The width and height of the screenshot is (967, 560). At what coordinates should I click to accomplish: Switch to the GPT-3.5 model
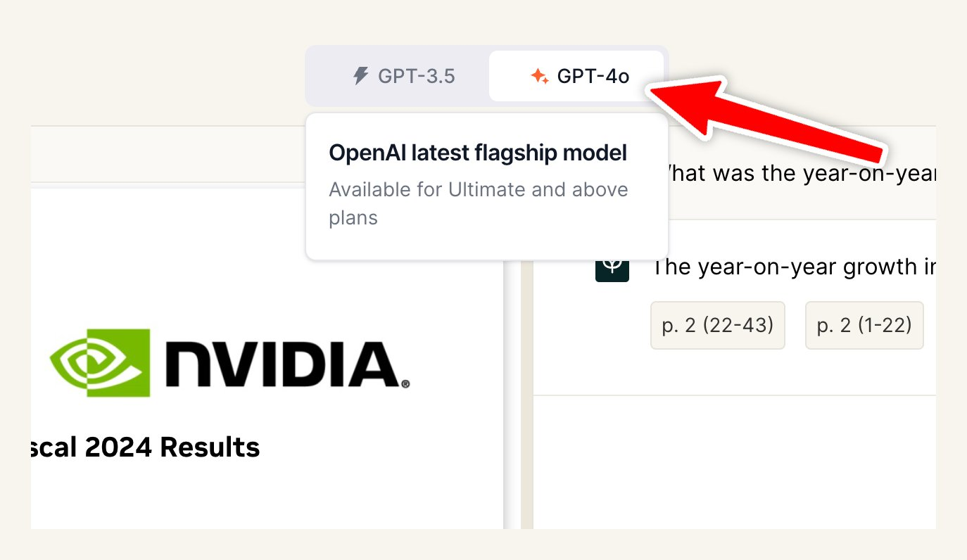(x=404, y=76)
